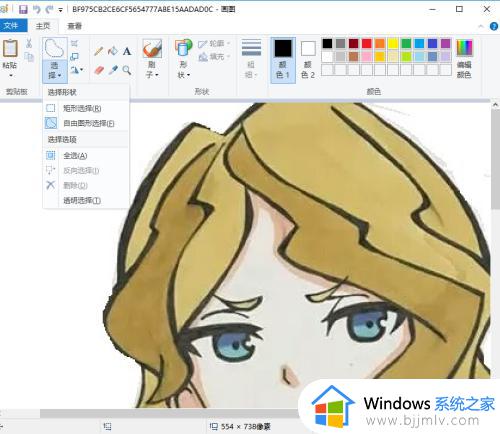The width and height of the screenshot is (500, 434).
Task: Click the Resize icon
Action: pyautogui.click(x=74, y=57)
